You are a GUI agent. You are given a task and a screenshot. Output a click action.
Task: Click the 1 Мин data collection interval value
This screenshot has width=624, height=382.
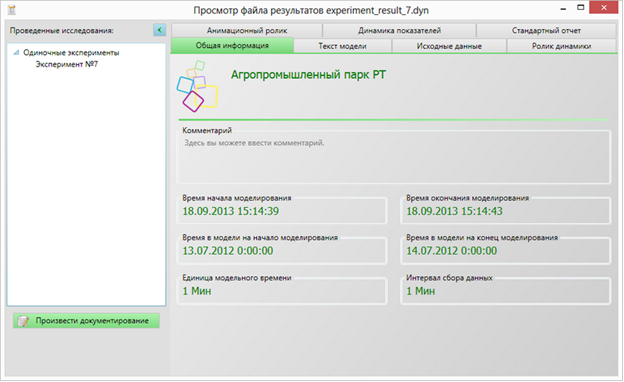click(421, 291)
